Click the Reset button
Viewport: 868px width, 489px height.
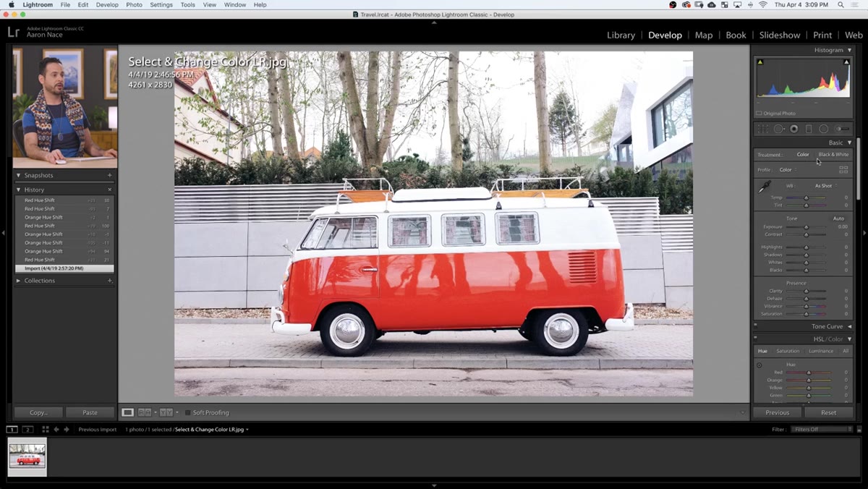pos(828,412)
